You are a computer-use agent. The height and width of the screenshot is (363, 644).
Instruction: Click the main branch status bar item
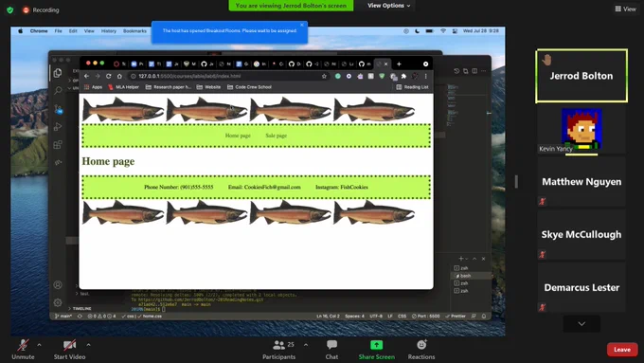(63, 317)
